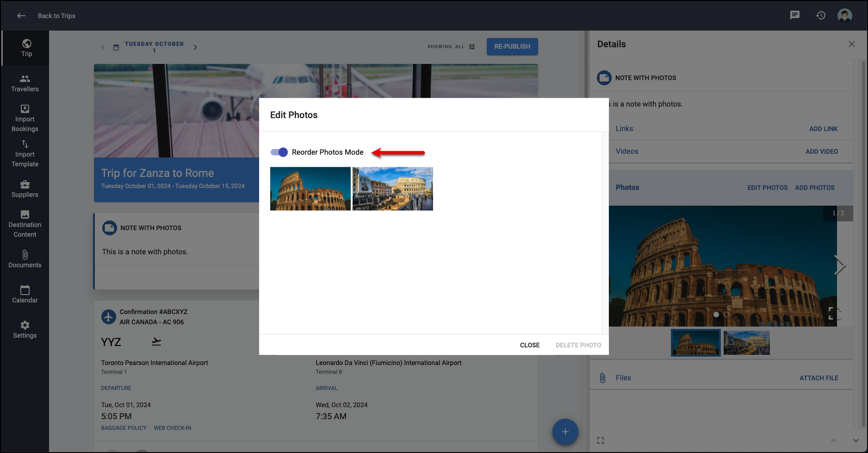Click Back to Trips link
The height and width of the screenshot is (453, 868).
tap(56, 16)
